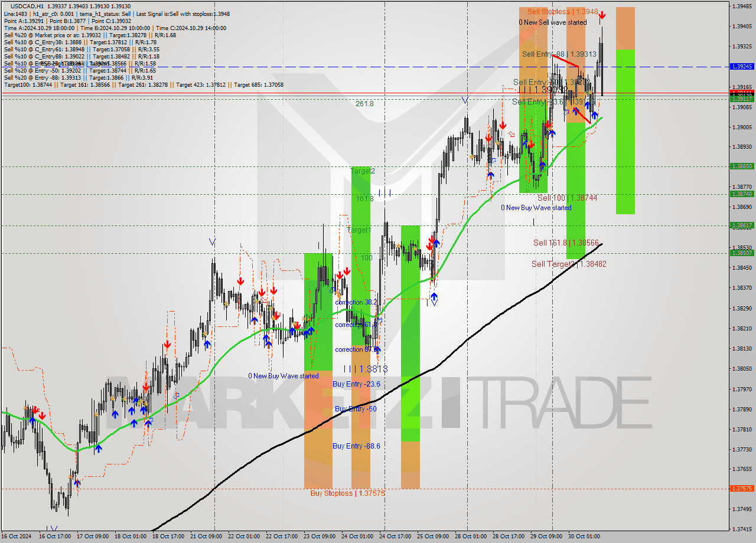Viewport: 756px width, 543px height.
Task: Click the 1.37495 price axis value
Action: [742, 509]
